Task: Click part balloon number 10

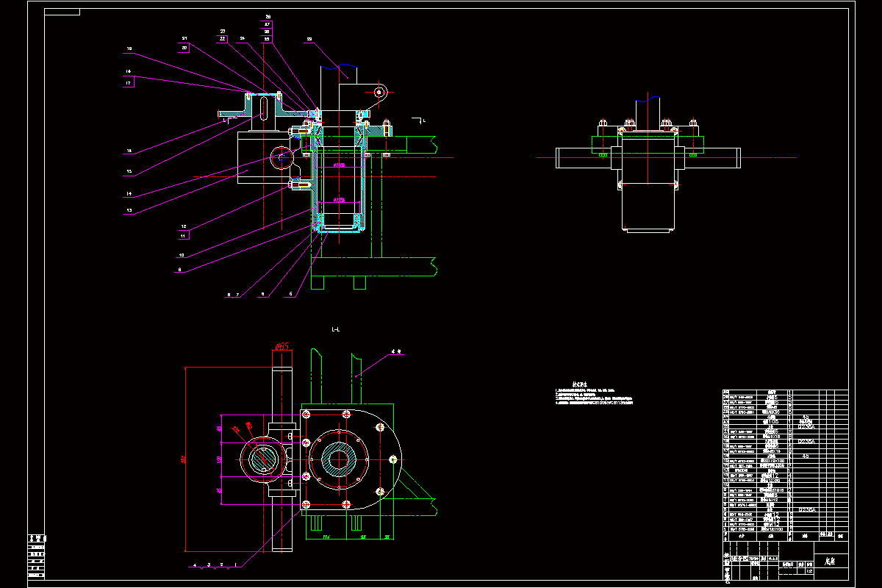Action: coord(181,255)
